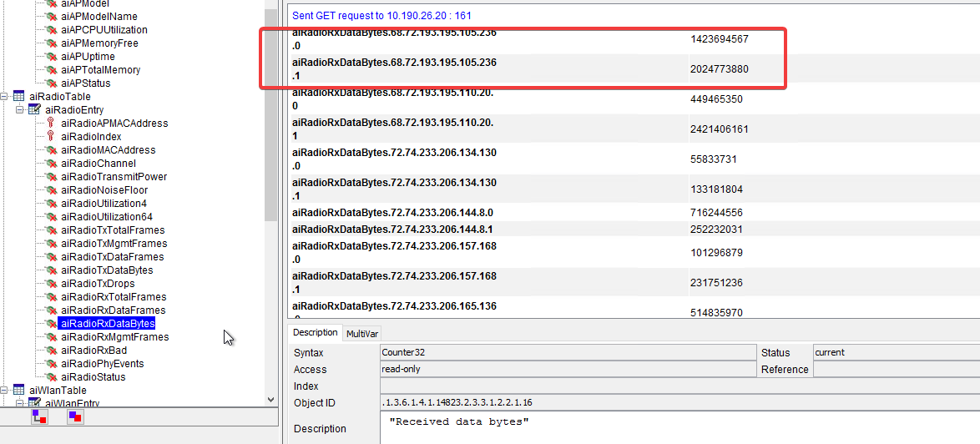Click the leaf icon beside aiRadioNoiseFloor
Viewport: 980px width, 444px height.
tap(53, 189)
